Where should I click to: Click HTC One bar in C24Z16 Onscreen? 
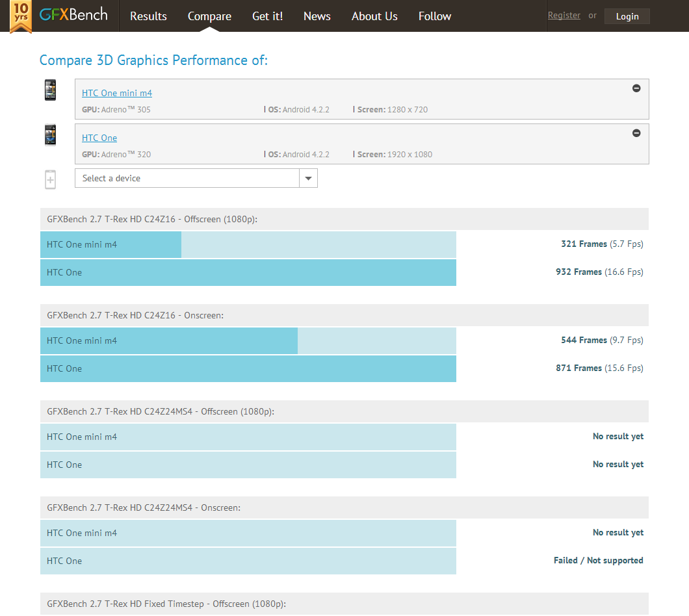pos(248,368)
